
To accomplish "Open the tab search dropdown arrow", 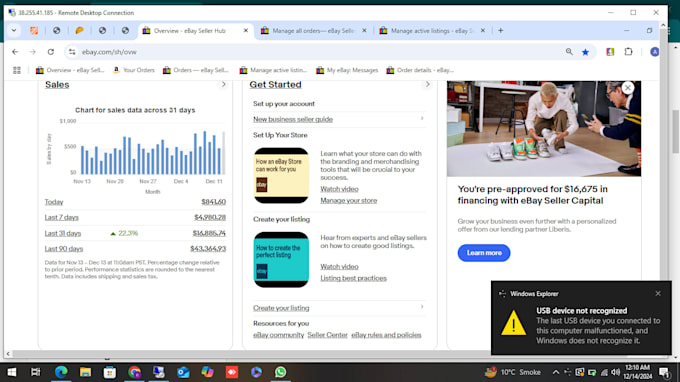I will [14, 31].
